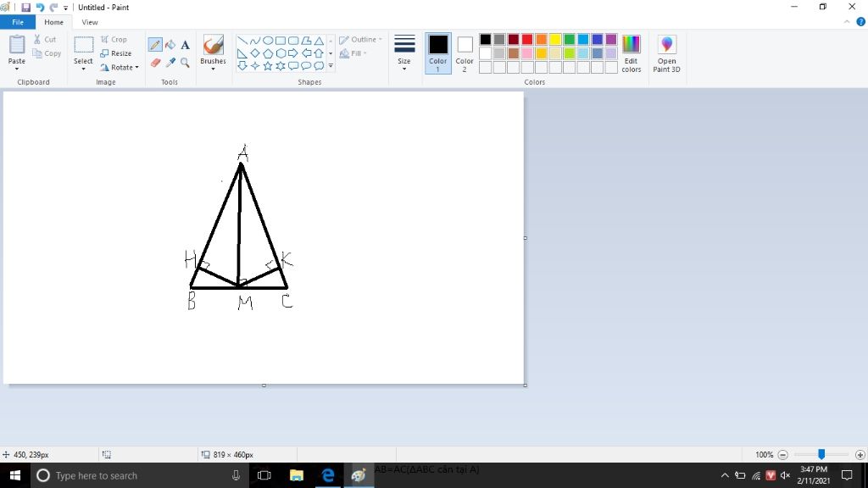Open Customize Quick Access Toolbar dropdown
This screenshot has height=488, width=868.
[66, 8]
